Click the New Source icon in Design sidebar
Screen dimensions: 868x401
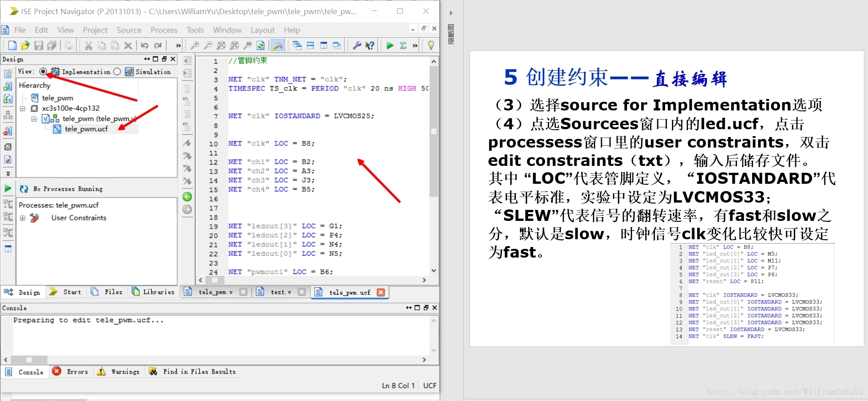coord(8,74)
